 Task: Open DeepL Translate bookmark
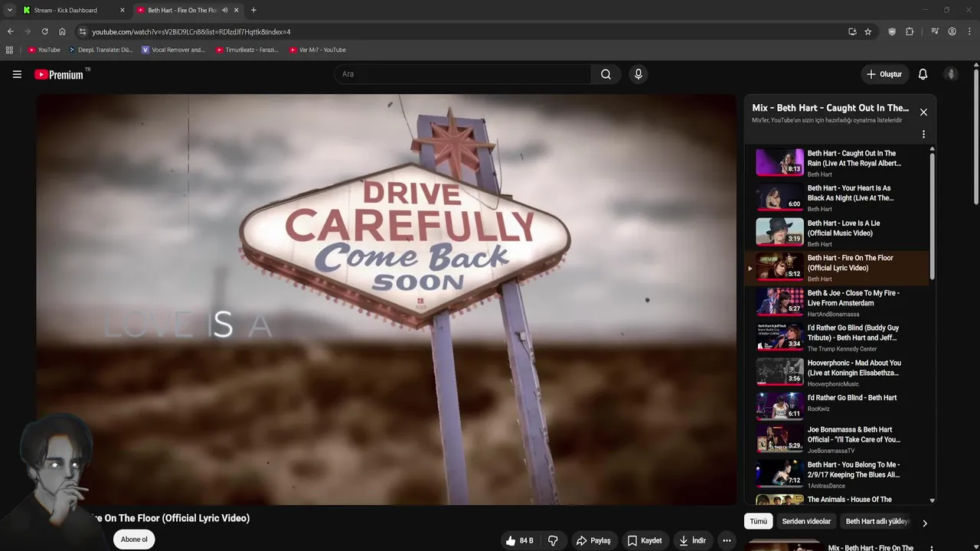[x=100, y=50]
